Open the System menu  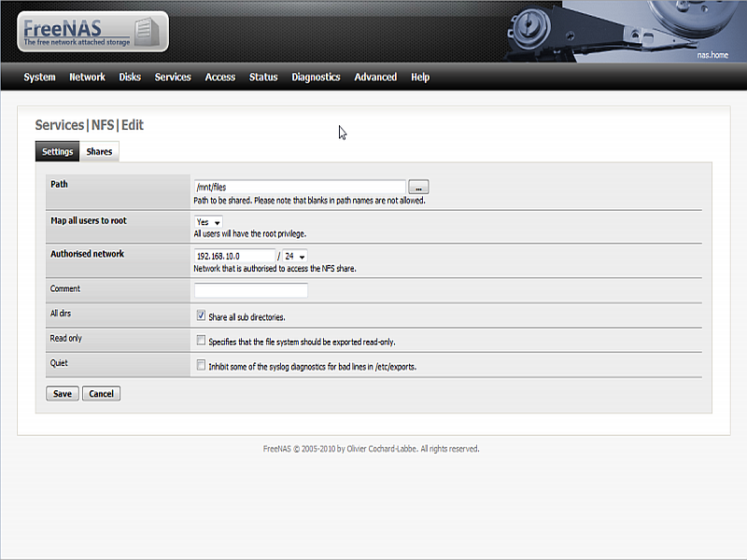tap(39, 77)
